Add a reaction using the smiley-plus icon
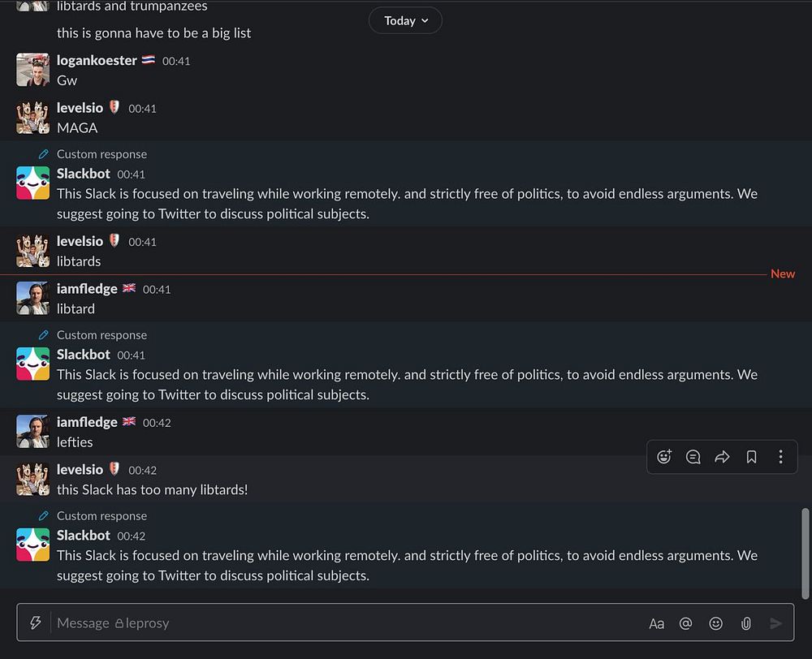Image resolution: width=812 pixels, height=659 pixels. point(664,457)
